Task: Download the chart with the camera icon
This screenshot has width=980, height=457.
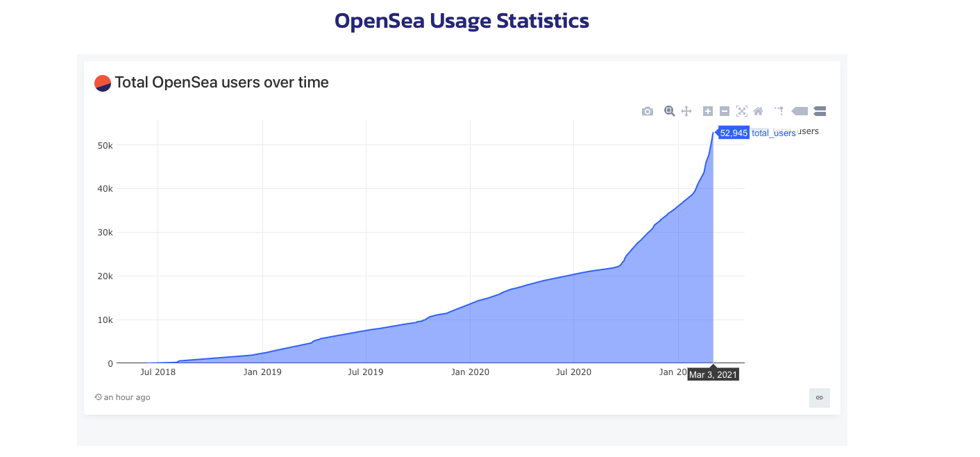Action: (x=648, y=111)
